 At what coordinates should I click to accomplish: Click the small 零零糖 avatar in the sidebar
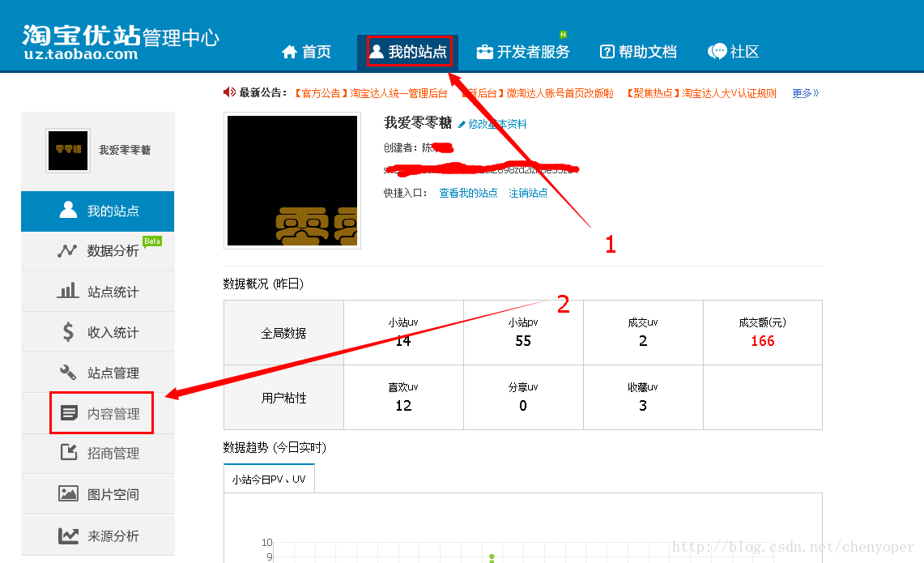68,151
